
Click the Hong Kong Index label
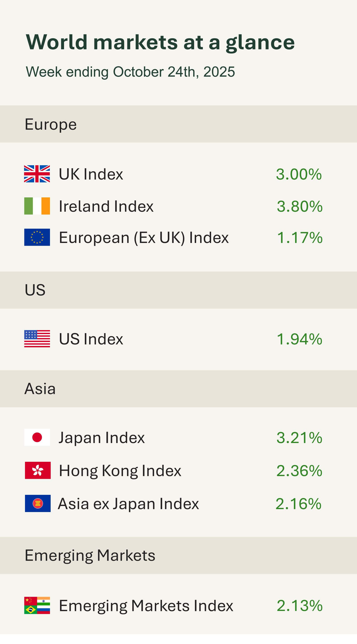point(120,470)
